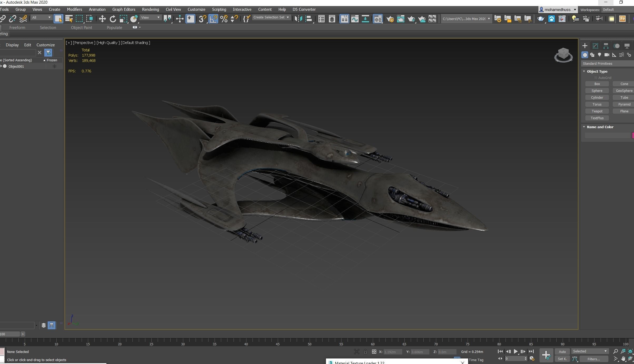Viewport: 634px width, 364px height.
Task: Open Material Editor icon
Action: [x=378, y=19]
